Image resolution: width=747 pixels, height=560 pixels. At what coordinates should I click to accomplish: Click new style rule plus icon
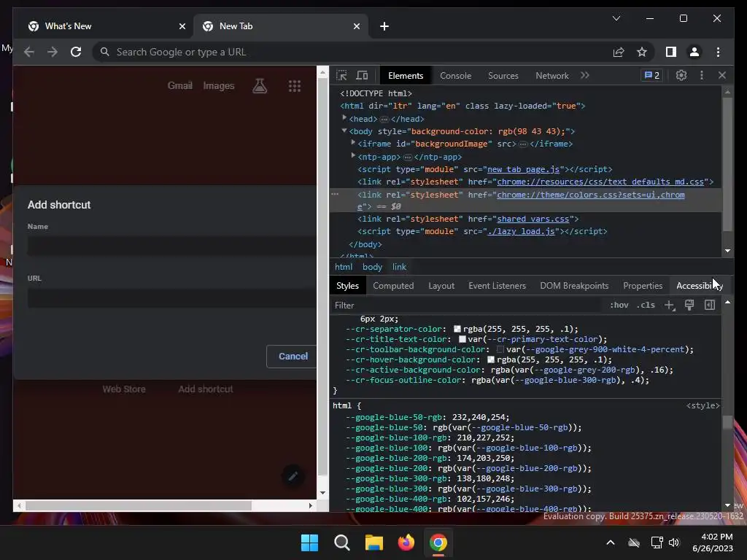point(670,306)
